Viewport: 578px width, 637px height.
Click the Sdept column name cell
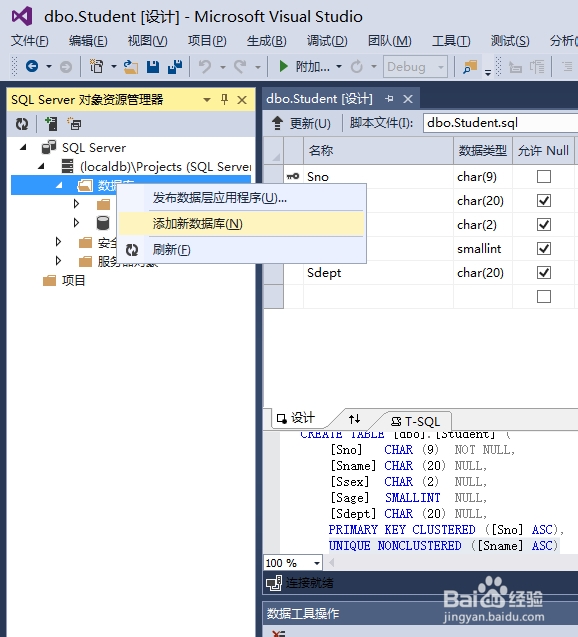[378, 273]
